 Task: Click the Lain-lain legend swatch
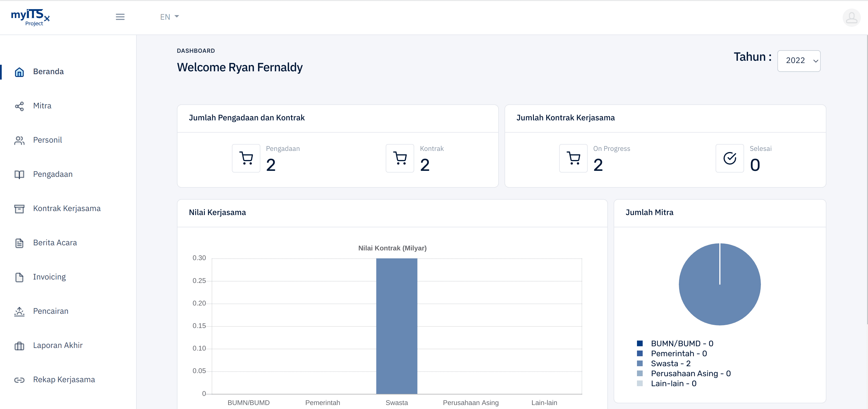coord(640,383)
